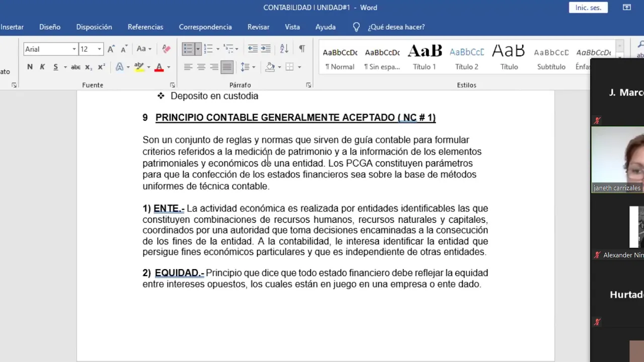Image resolution: width=644 pixels, height=362 pixels.
Task: Toggle show paragraph marks (¶)
Action: [302, 49]
